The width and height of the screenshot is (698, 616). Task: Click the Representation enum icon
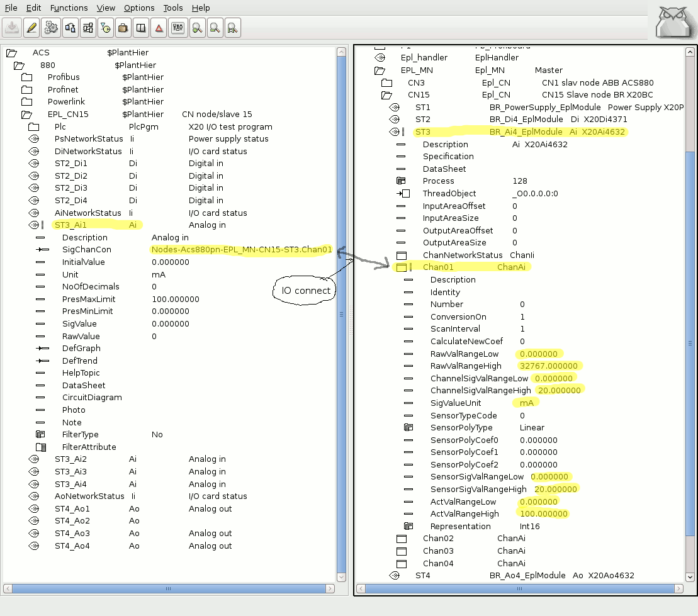pos(408,526)
